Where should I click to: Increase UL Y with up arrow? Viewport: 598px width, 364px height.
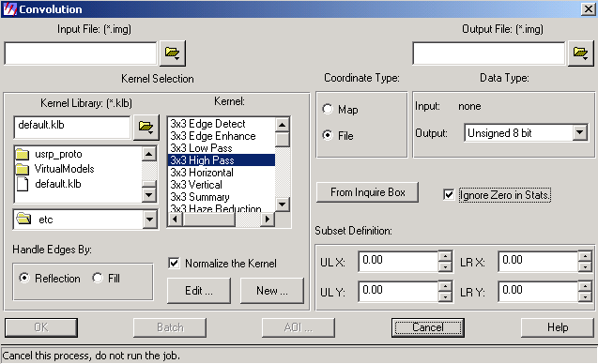pos(445,286)
